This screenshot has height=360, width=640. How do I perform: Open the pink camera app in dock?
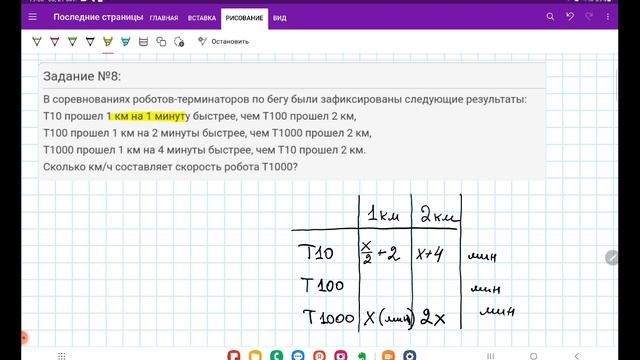pyautogui.click(x=341, y=356)
